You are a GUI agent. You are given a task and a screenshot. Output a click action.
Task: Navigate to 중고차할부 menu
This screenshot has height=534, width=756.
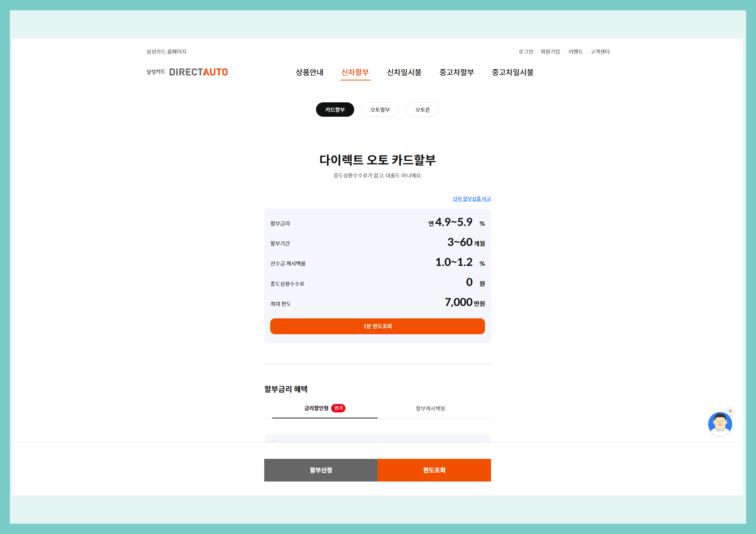point(457,72)
